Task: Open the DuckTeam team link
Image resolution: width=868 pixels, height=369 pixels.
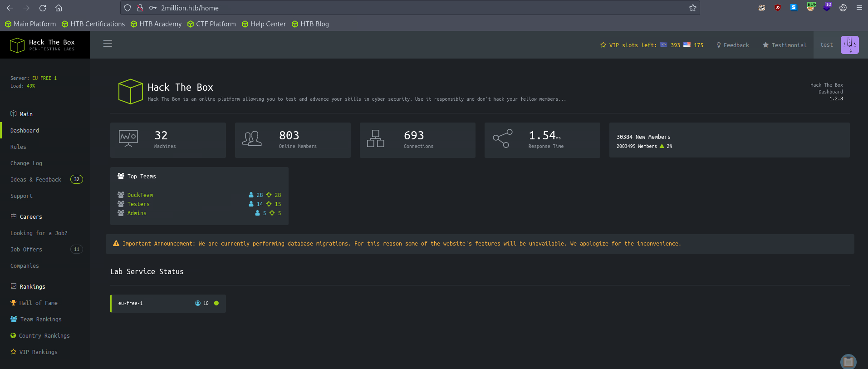Action: pyautogui.click(x=140, y=195)
